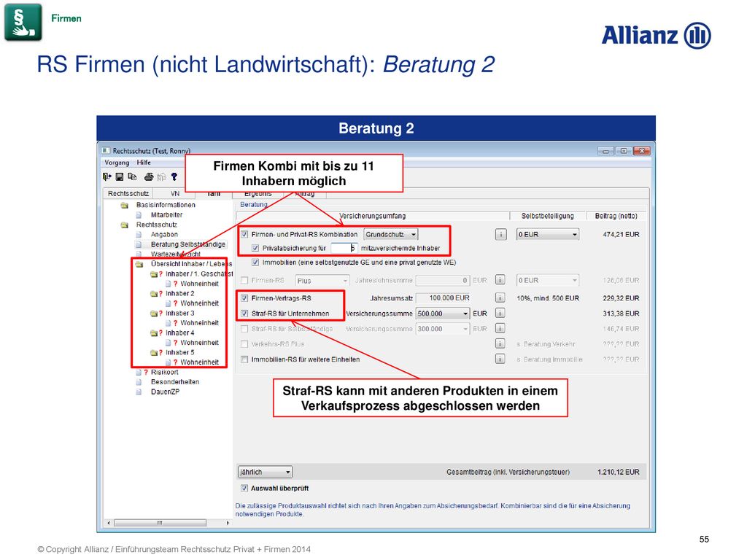Open the jährlich payment frequency dropdown
This screenshot has height=560, width=747.
click(x=265, y=472)
